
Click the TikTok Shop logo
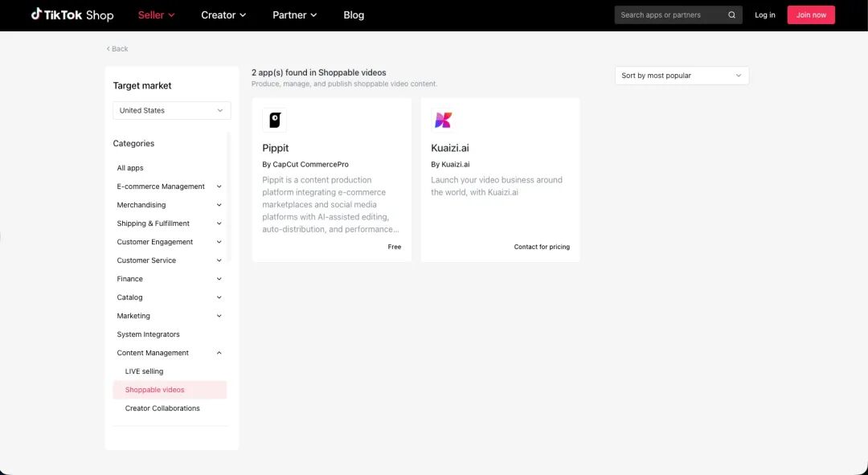pyautogui.click(x=72, y=14)
